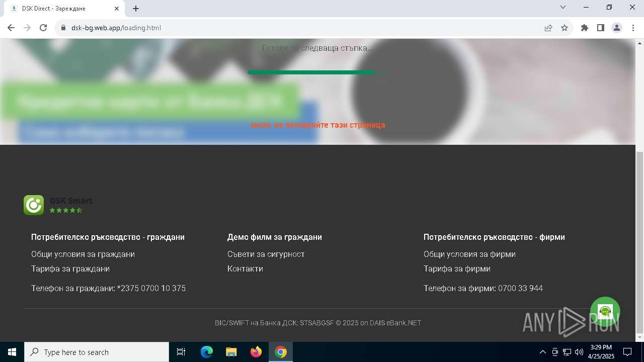
Task: Open Chrome three-dot menu
Action: (x=632, y=28)
